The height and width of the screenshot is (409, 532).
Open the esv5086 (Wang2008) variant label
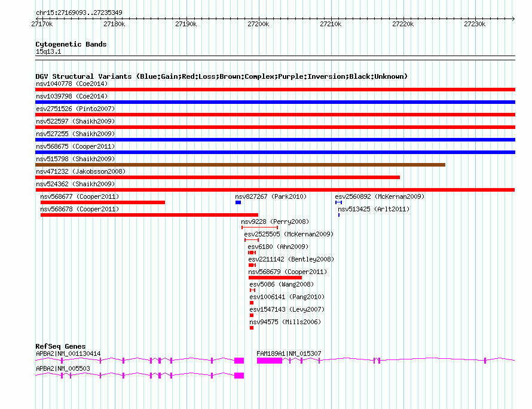282,284
